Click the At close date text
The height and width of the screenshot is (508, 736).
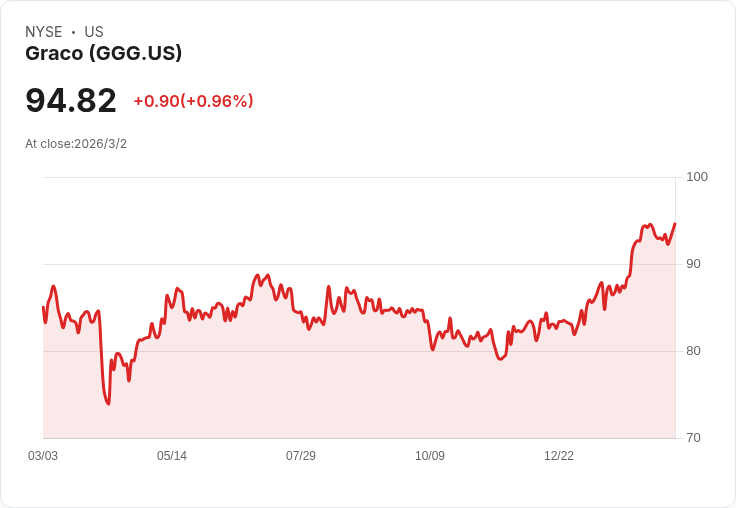point(76,144)
